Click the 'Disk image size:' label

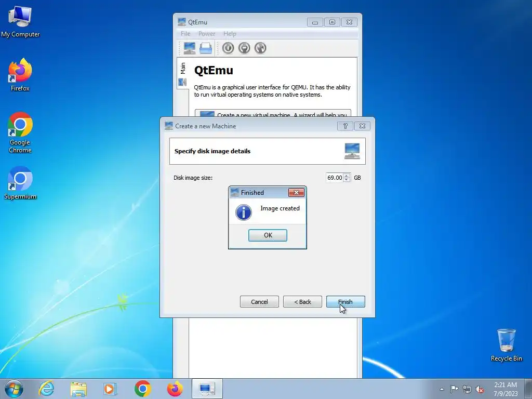tap(193, 178)
